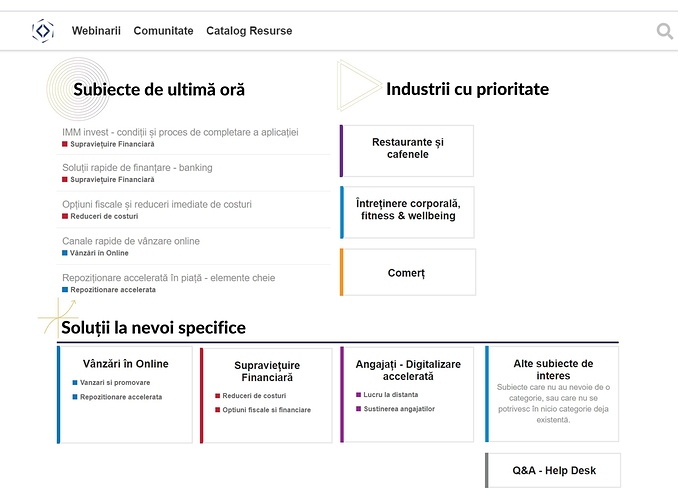Click Alte subiecte de interes description text

tap(553, 404)
